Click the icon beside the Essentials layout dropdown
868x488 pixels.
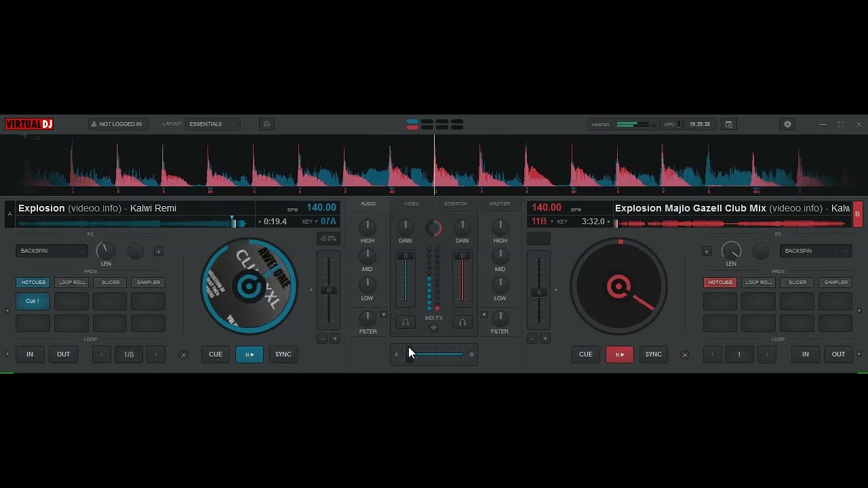[x=267, y=124]
